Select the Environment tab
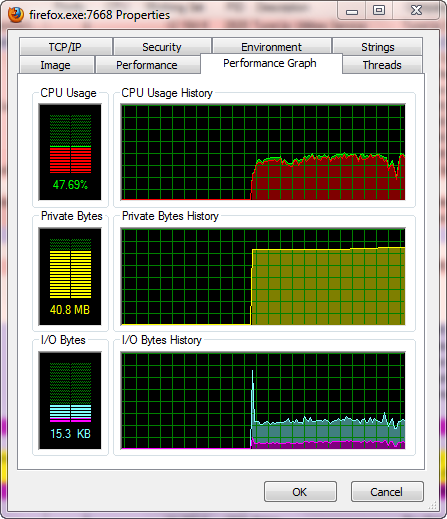This screenshot has height=519, width=447. (x=272, y=47)
